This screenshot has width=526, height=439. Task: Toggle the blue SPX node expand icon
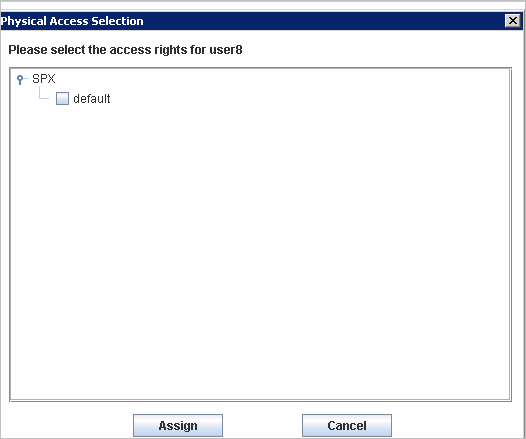click(x=20, y=79)
